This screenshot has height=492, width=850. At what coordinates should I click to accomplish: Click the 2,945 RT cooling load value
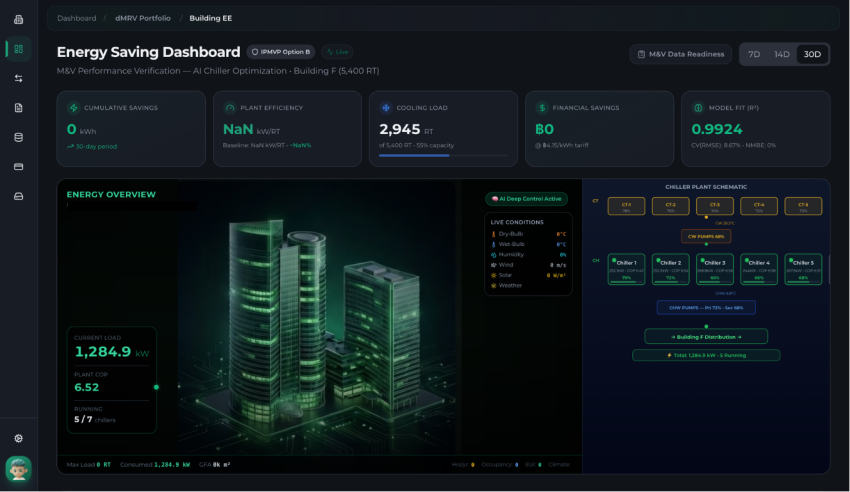coord(406,130)
